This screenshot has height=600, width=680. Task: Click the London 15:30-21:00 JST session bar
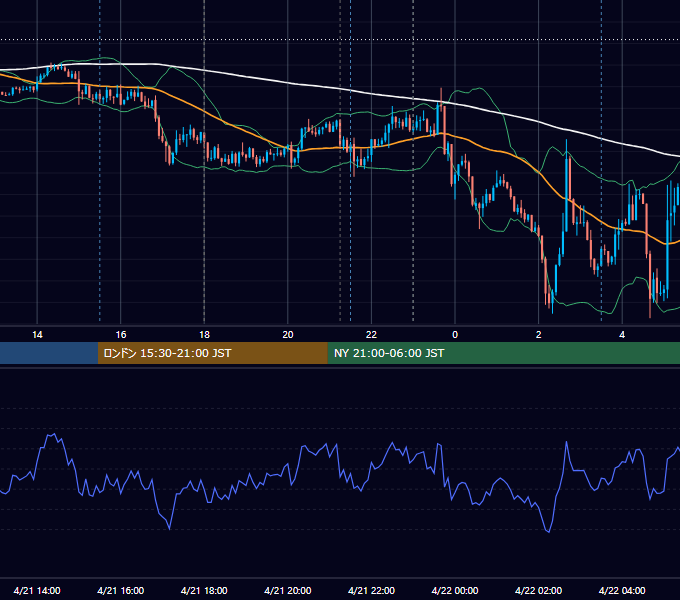click(212, 353)
